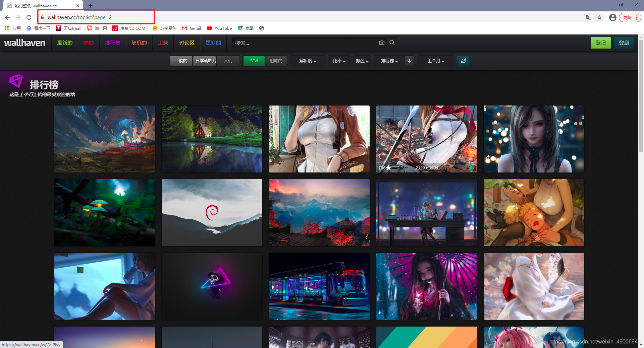The width and height of the screenshot is (644, 348).
Task: Open the 苏宁易购 bookmark
Action: pos(164,28)
